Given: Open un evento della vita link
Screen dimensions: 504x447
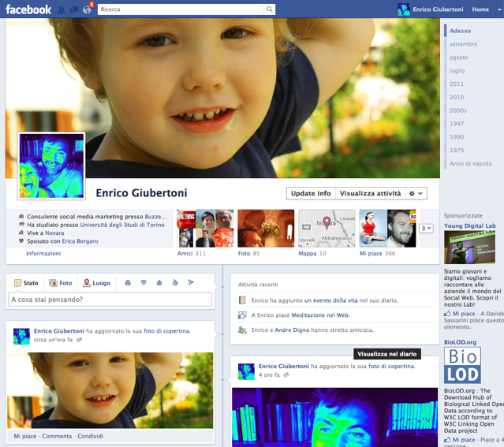Looking at the screenshot, I should [330, 300].
